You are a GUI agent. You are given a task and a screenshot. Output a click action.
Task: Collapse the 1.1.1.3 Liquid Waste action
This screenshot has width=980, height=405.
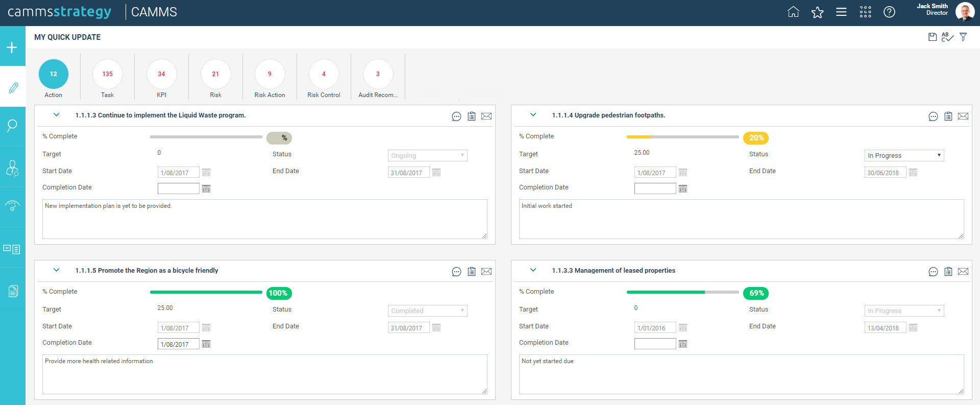57,115
